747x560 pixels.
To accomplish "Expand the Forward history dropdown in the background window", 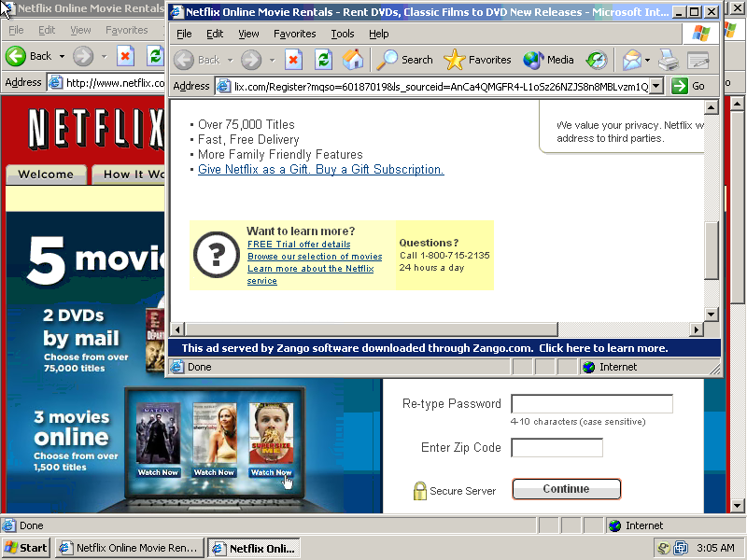I will (104, 56).
